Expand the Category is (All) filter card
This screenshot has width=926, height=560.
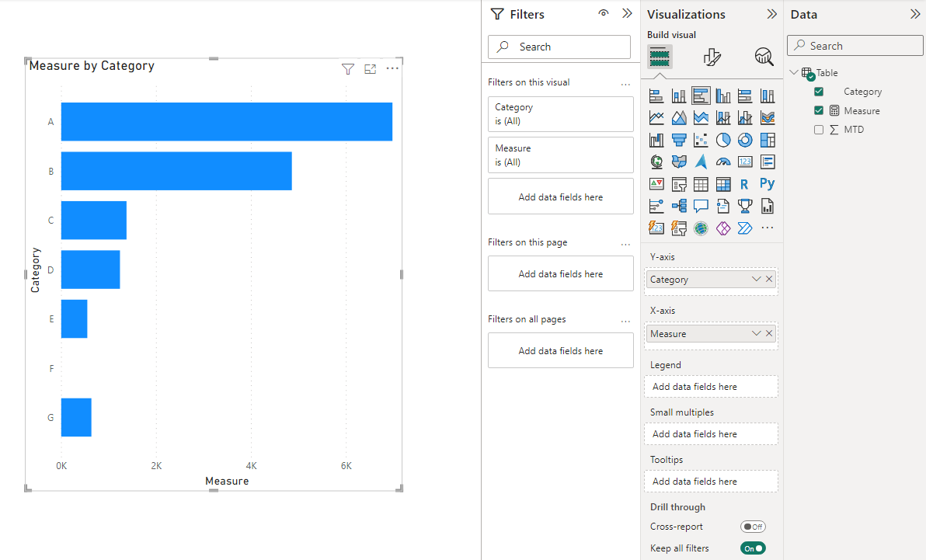coord(560,114)
